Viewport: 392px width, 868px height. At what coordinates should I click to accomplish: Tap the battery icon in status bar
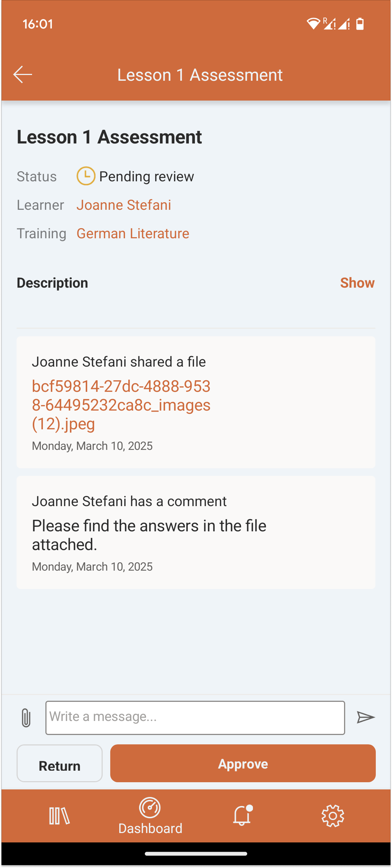pyautogui.click(x=360, y=24)
